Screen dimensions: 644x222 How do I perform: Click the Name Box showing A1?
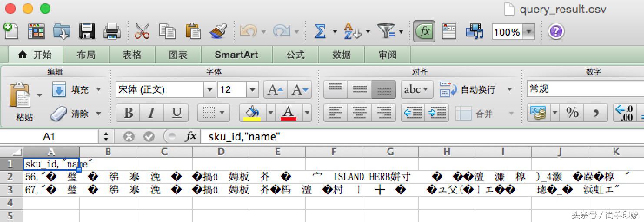(49, 137)
